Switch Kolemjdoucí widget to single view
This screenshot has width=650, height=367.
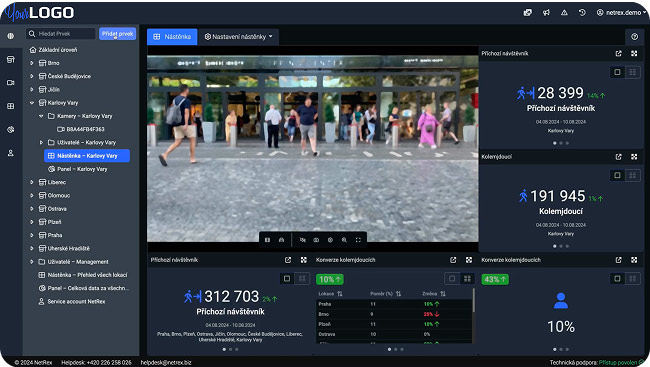click(x=617, y=175)
